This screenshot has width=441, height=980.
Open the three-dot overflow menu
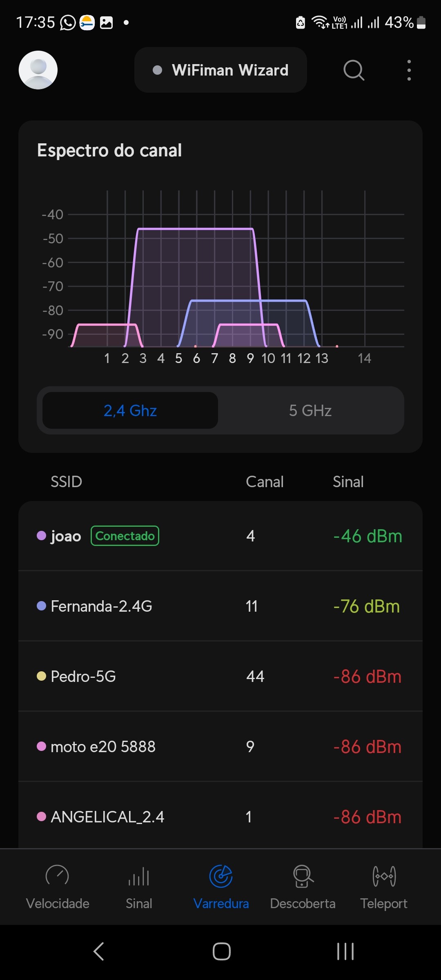click(x=409, y=70)
